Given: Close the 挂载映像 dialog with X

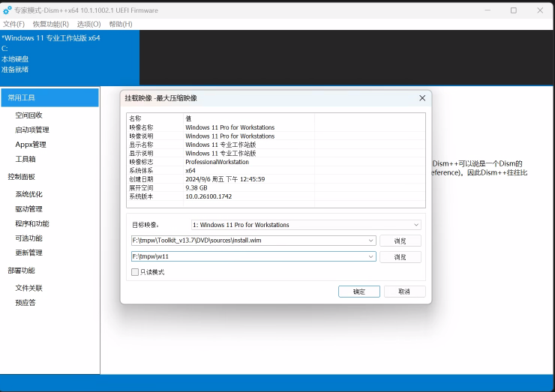Looking at the screenshot, I should point(422,98).
